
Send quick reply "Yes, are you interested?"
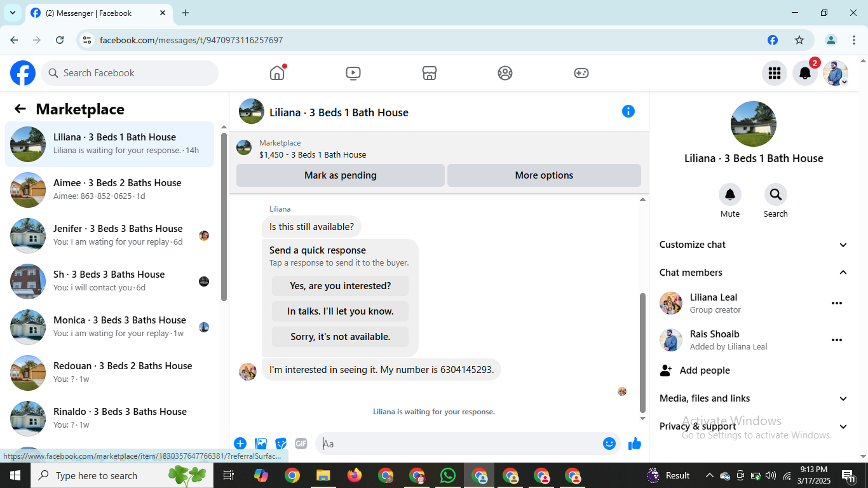coord(340,286)
